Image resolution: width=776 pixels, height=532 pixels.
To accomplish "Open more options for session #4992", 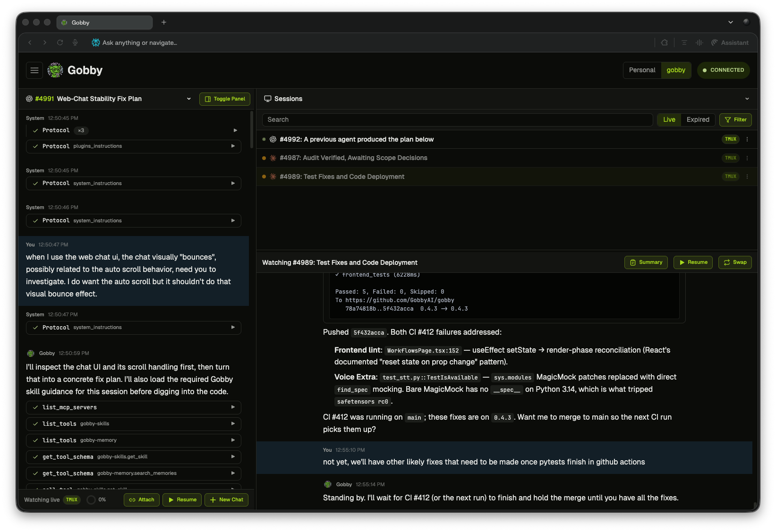I will tap(747, 139).
